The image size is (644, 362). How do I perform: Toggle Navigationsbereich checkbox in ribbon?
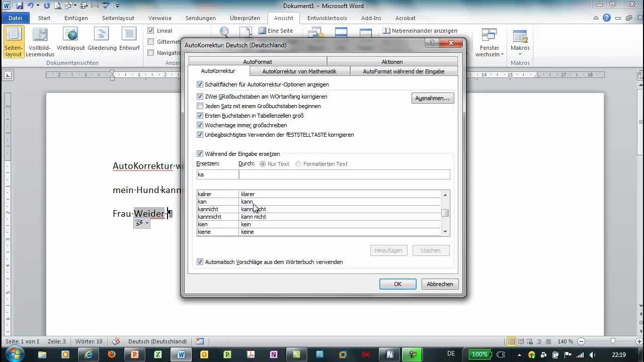tap(150, 53)
